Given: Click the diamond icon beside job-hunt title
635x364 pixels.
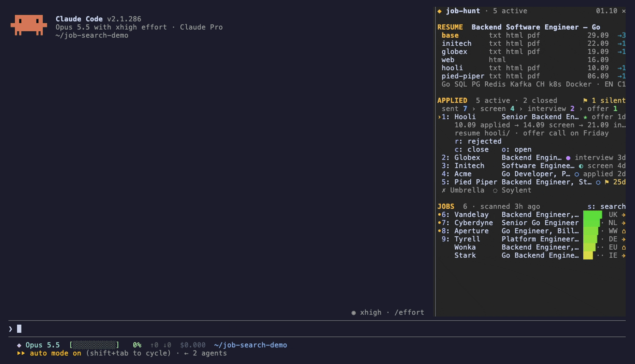Looking at the screenshot, I should 439,11.
